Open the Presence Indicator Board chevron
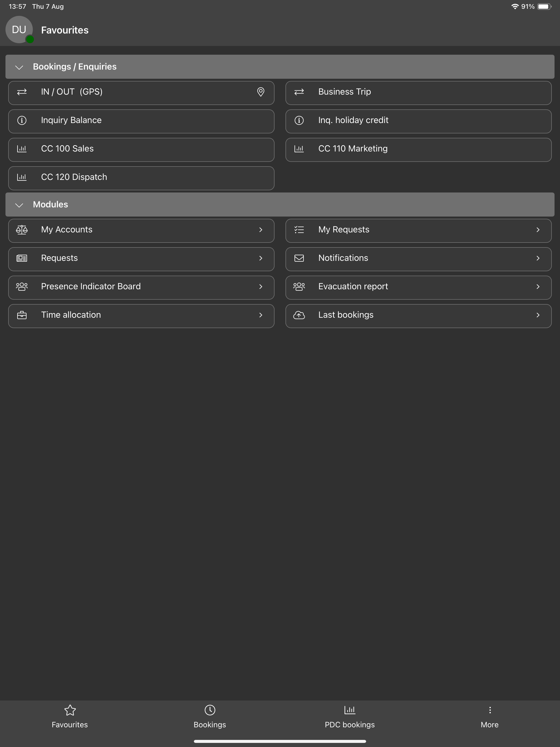The image size is (560, 747). point(260,286)
